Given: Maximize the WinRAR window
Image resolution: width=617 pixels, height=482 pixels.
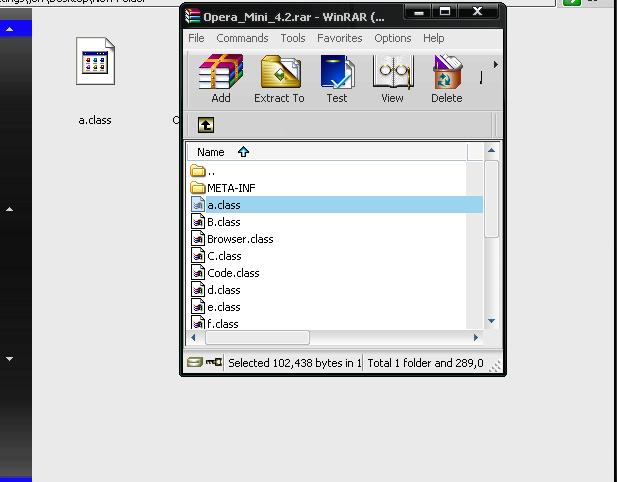Looking at the screenshot, I should tap(445, 12).
